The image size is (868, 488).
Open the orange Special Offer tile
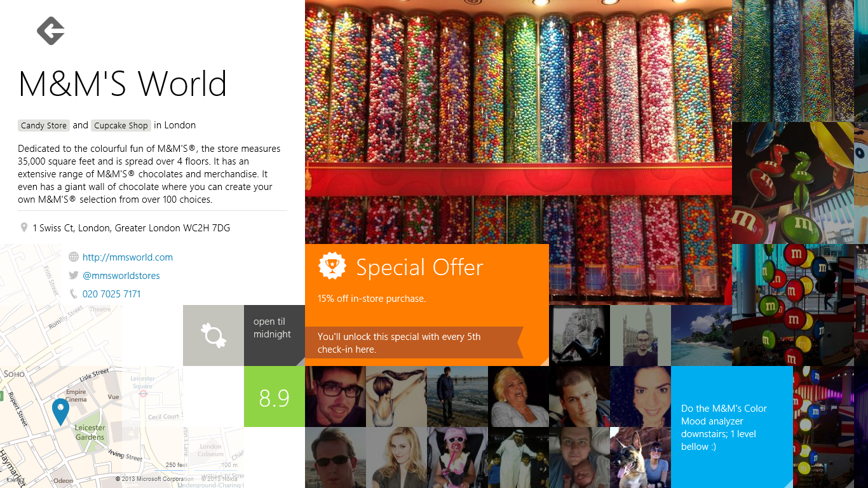pyautogui.click(x=427, y=305)
